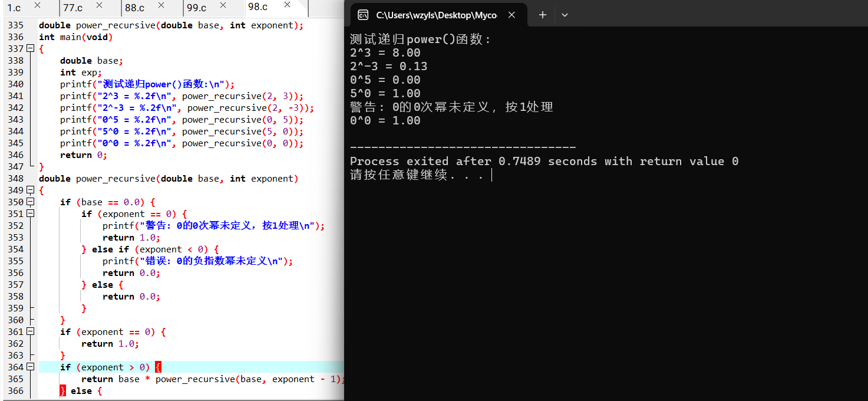The image size is (868, 401).
Task: Collapse the main function fold at line 337
Action: click(x=31, y=48)
